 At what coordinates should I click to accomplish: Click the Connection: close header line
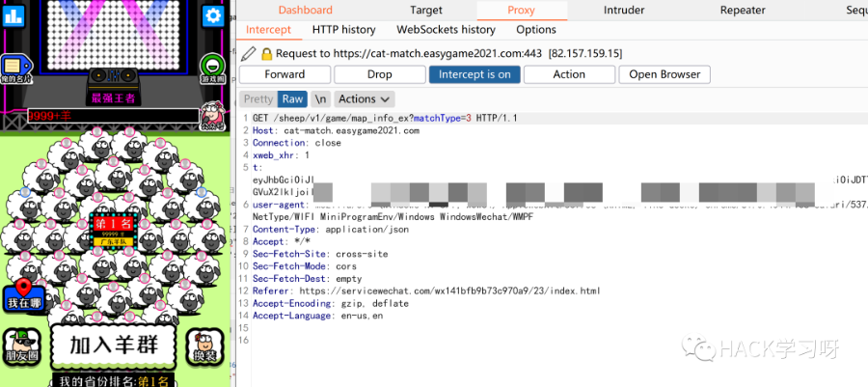pyautogui.click(x=297, y=143)
